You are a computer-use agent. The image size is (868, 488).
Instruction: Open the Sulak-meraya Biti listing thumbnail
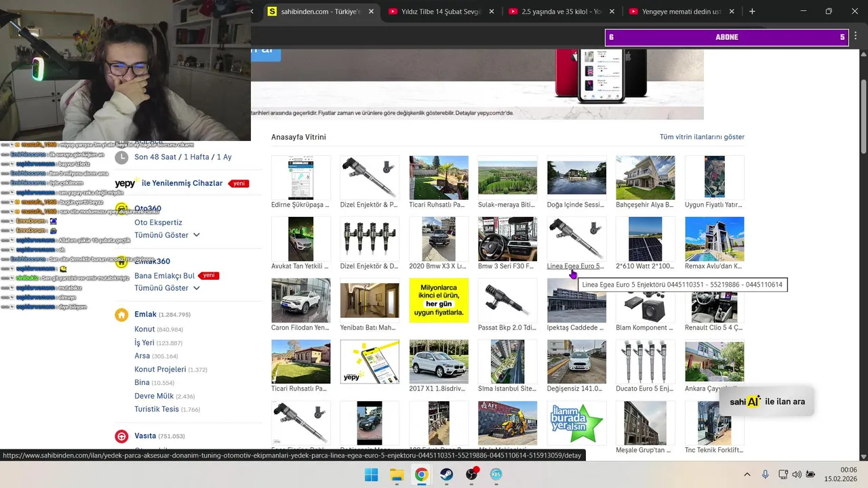pyautogui.click(x=507, y=178)
